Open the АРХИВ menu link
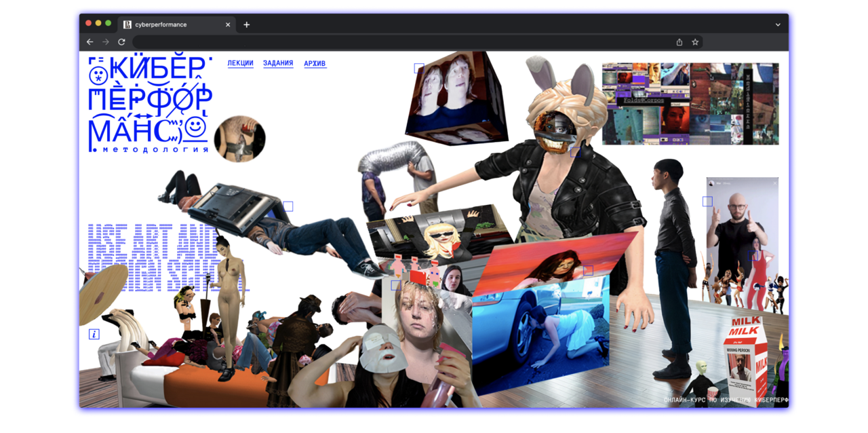The width and height of the screenshot is (868, 433). click(315, 64)
